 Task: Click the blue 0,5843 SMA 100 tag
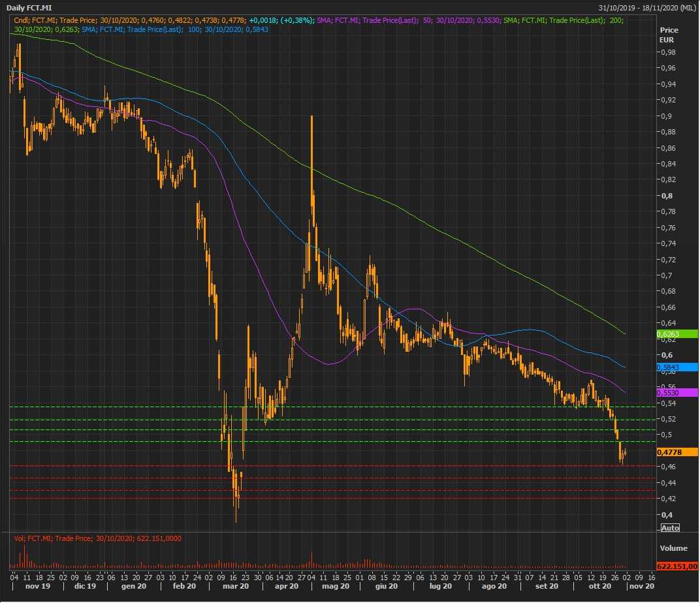tap(677, 367)
